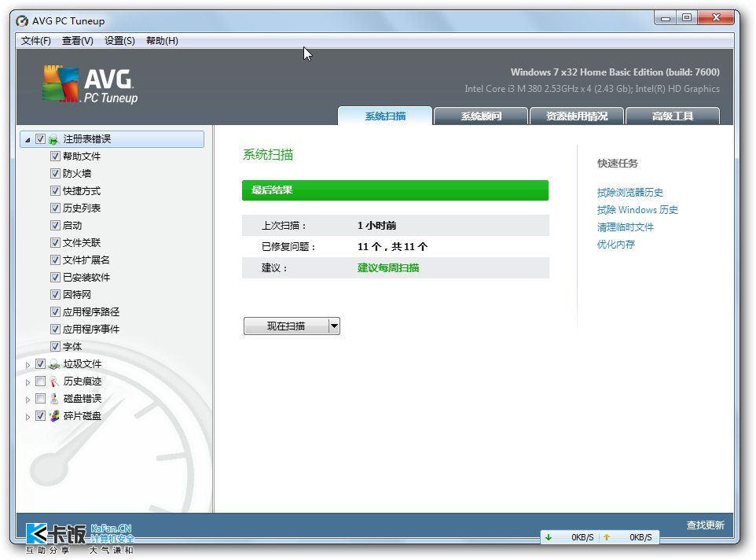Viewport: 756px width, 560px height.
Task: Open the 查看(V) menu
Action: click(78, 41)
